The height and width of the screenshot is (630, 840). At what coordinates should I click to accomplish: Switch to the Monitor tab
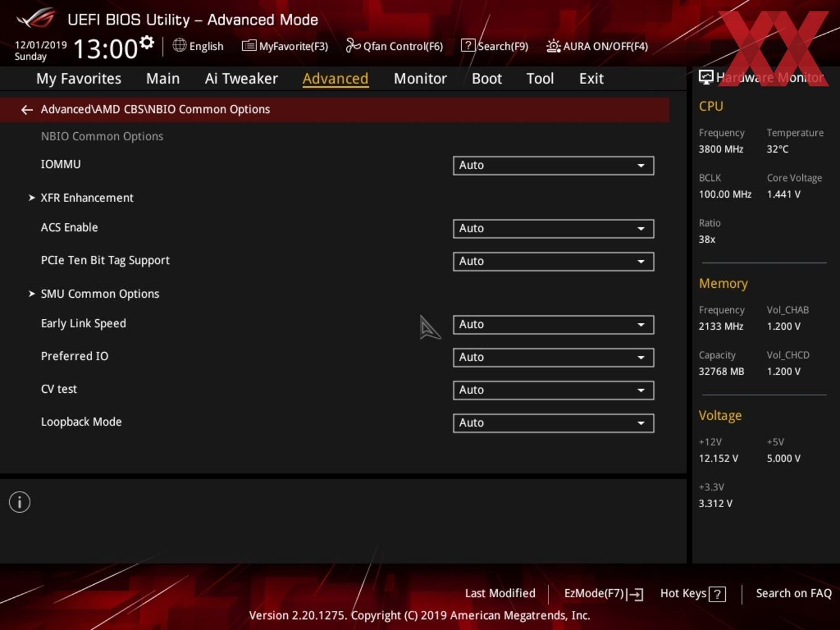pyautogui.click(x=421, y=78)
